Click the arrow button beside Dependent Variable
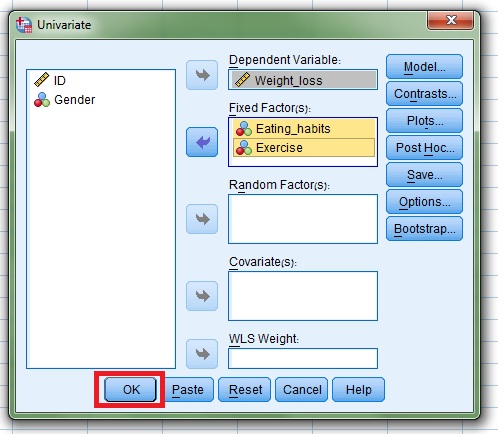Image resolution: width=498 pixels, height=434 pixels. (202, 75)
